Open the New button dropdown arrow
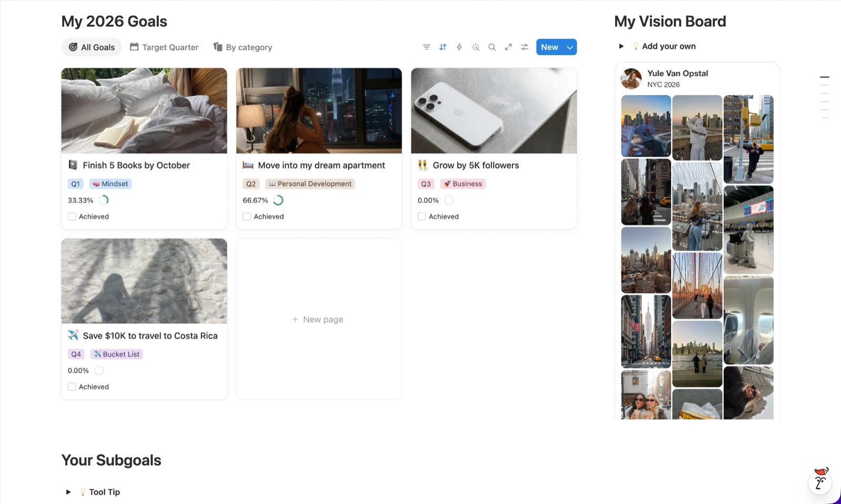 [570, 47]
